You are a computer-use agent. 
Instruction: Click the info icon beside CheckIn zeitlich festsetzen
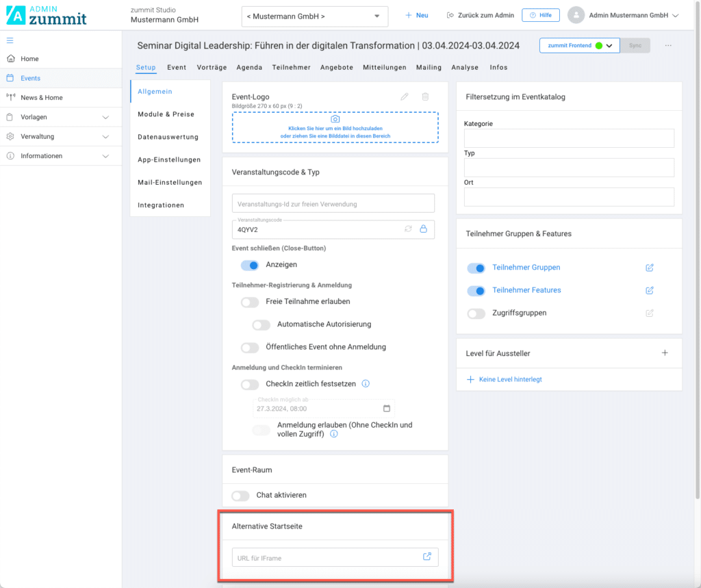tap(366, 384)
